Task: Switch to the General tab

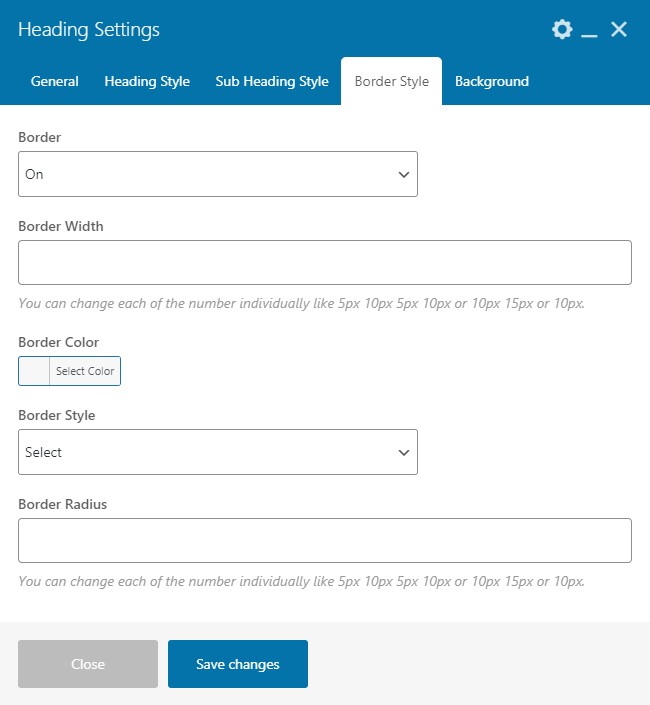Action: (x=55, y=81)
